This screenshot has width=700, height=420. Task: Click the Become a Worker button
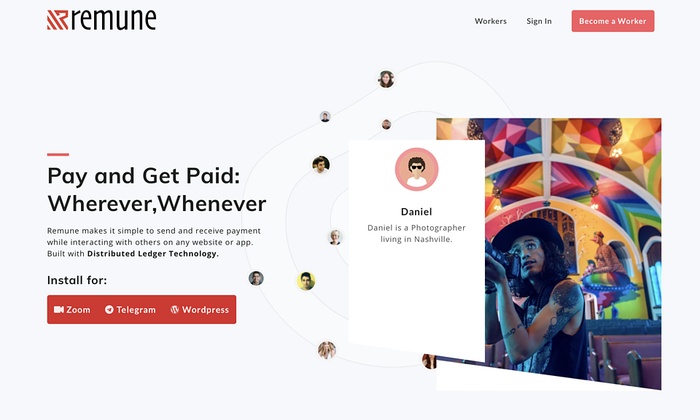click(612, 21)
